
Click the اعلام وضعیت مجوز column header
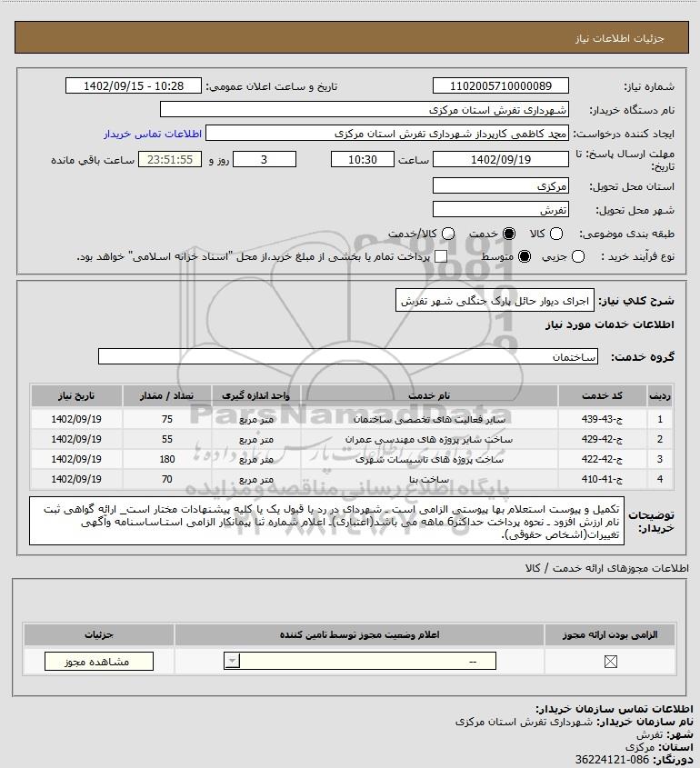click(359, 634)
